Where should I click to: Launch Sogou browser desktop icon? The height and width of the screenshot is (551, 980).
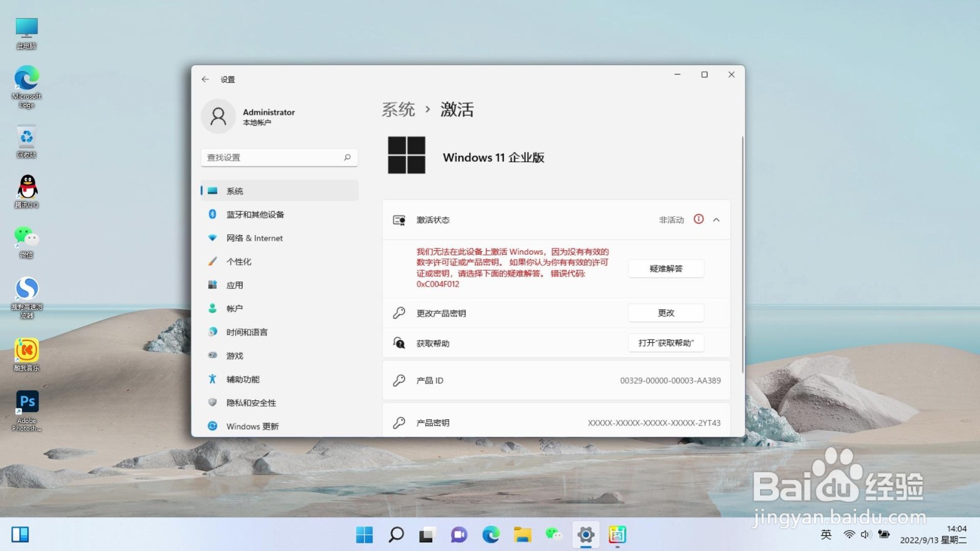(26, 298)
